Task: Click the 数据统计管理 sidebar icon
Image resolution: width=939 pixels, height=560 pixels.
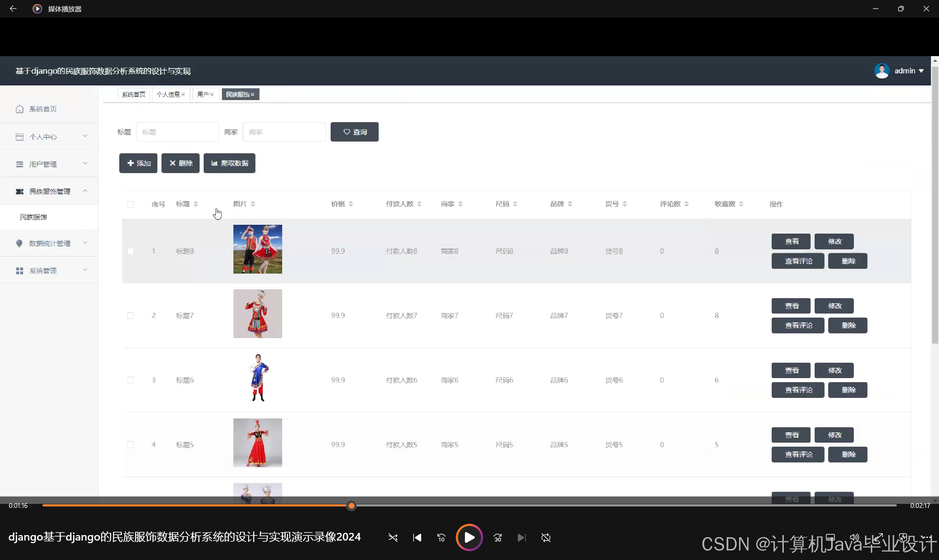Action: [20, 244]
